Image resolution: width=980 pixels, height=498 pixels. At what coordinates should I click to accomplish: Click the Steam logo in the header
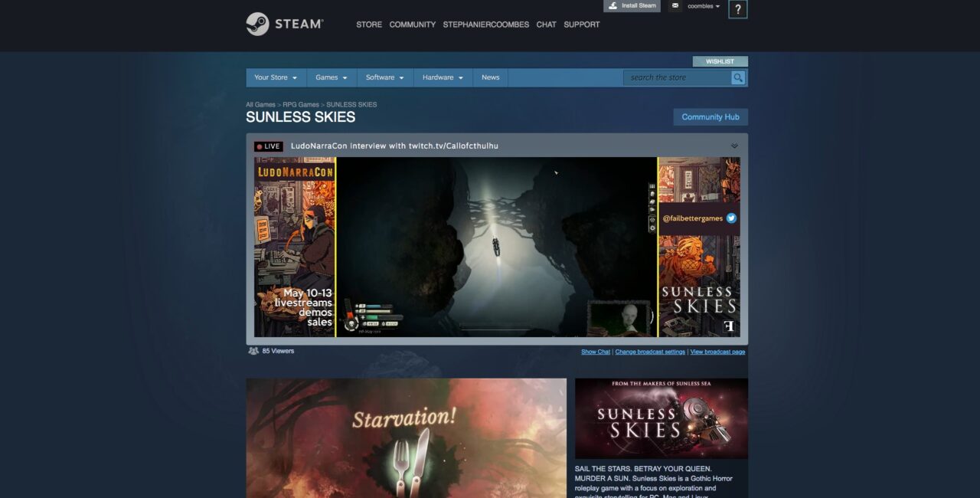click(284, 24)
